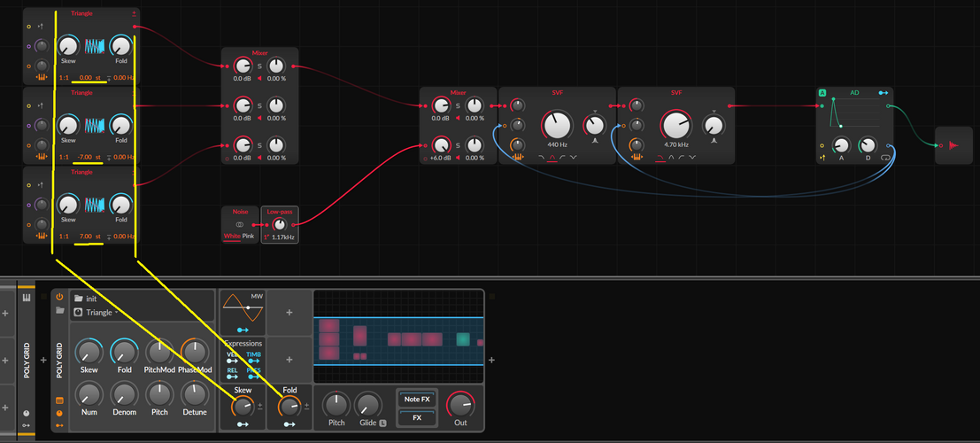Click the Grid patch thumbnail preview
The width and height of the screenshot is (980, 443).
(x=398, y=336)
